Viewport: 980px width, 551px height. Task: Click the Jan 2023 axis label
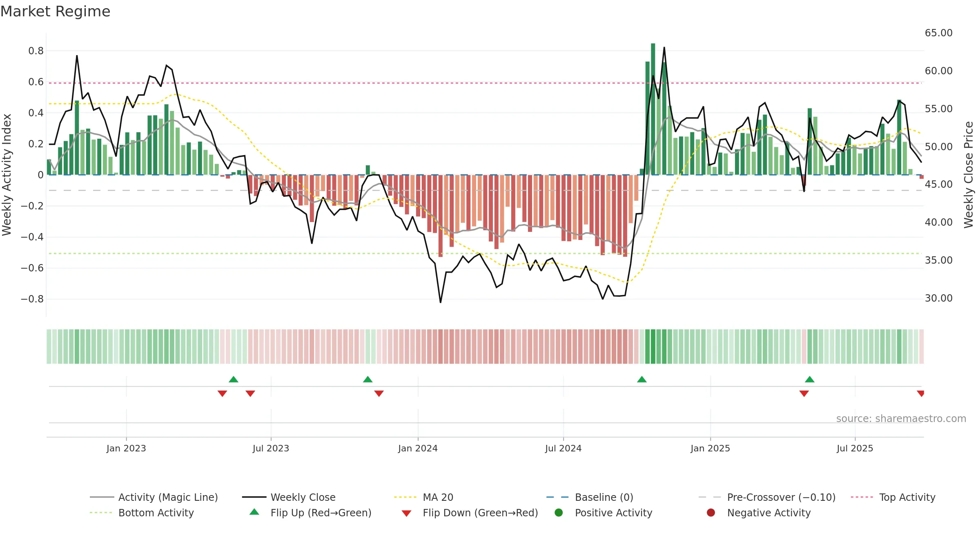[126, 448]
